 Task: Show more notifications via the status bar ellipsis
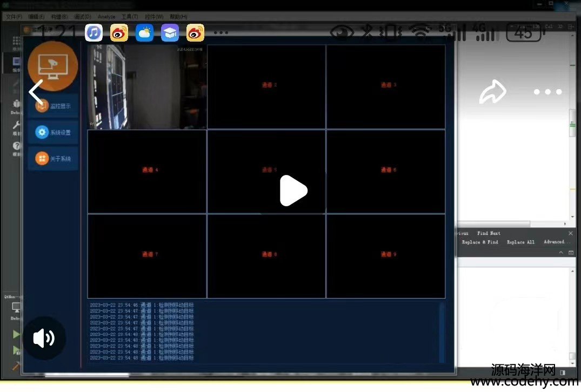(221, 33)
